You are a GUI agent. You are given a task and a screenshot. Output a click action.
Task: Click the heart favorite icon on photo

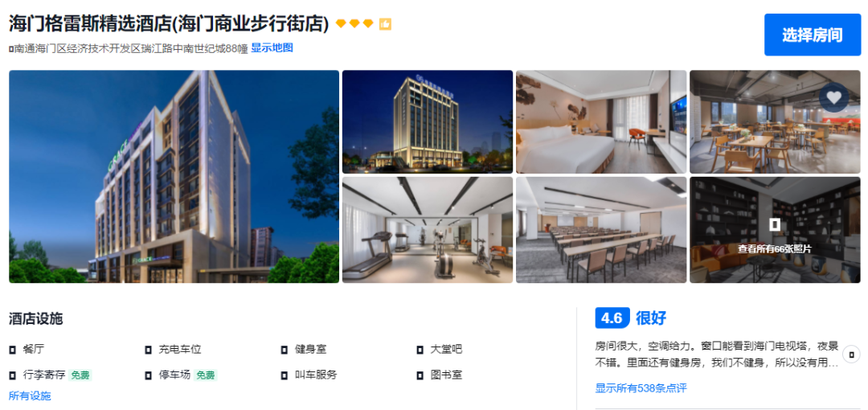coord(833,97)
